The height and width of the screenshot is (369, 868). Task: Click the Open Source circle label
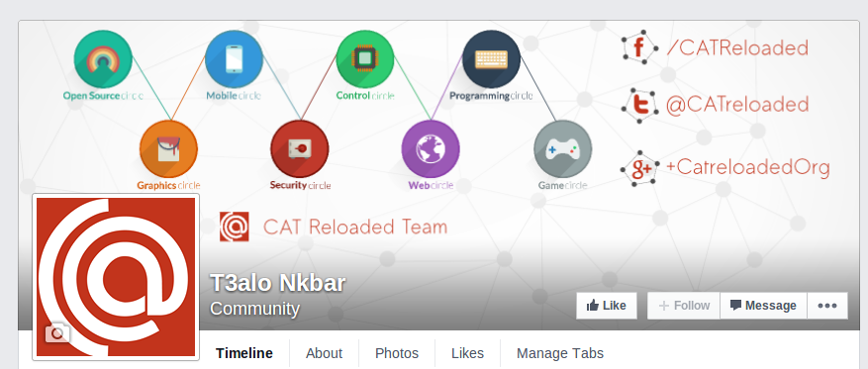pos(103,96)
